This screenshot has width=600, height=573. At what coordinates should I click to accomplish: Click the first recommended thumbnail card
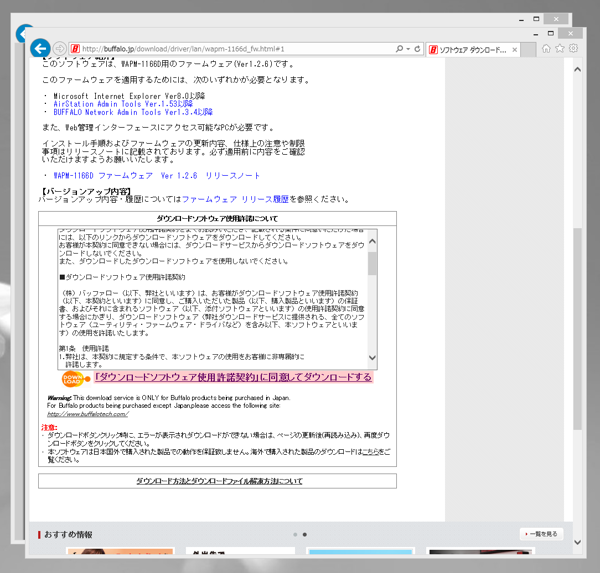[120, 551]
